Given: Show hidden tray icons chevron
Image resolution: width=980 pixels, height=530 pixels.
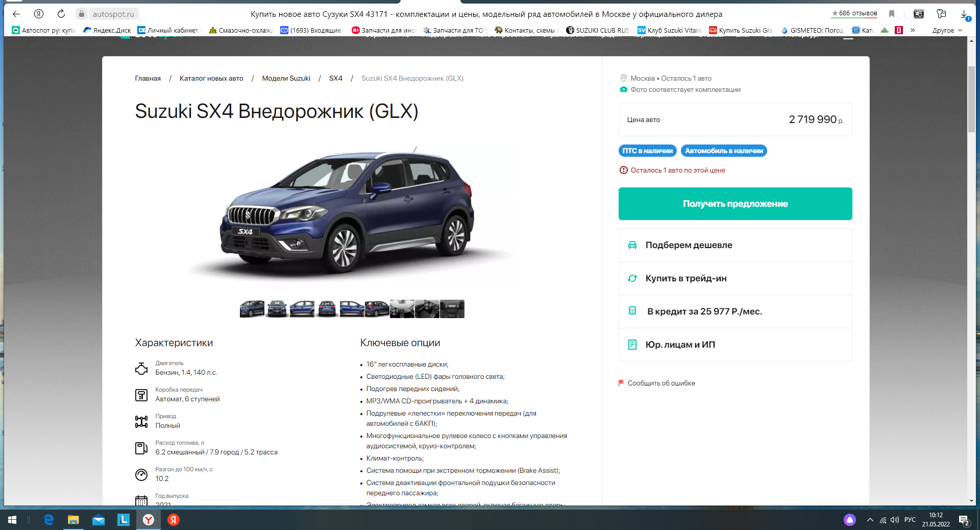Looking at the screenshot, I should point(870,520).
